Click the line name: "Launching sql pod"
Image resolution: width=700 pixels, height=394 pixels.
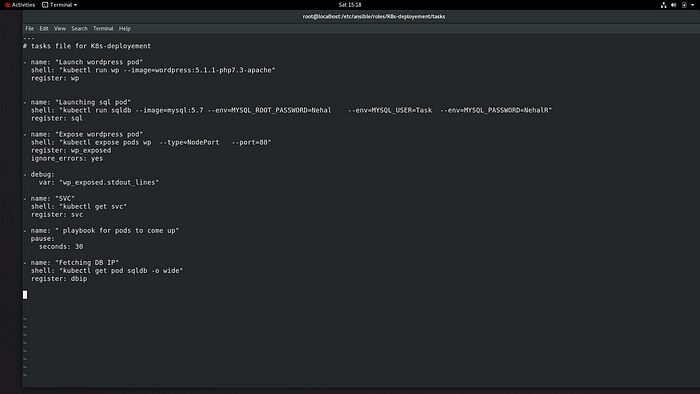(x=77, y=102)
